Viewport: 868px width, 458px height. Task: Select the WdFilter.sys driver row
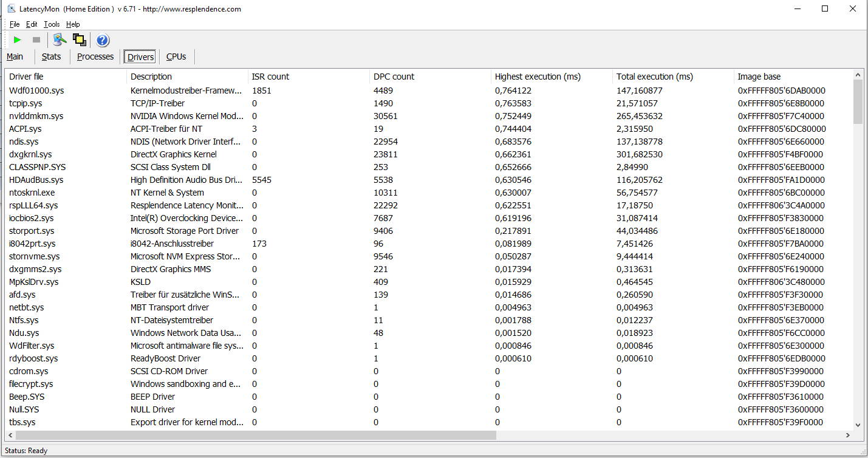coord(429,346)
